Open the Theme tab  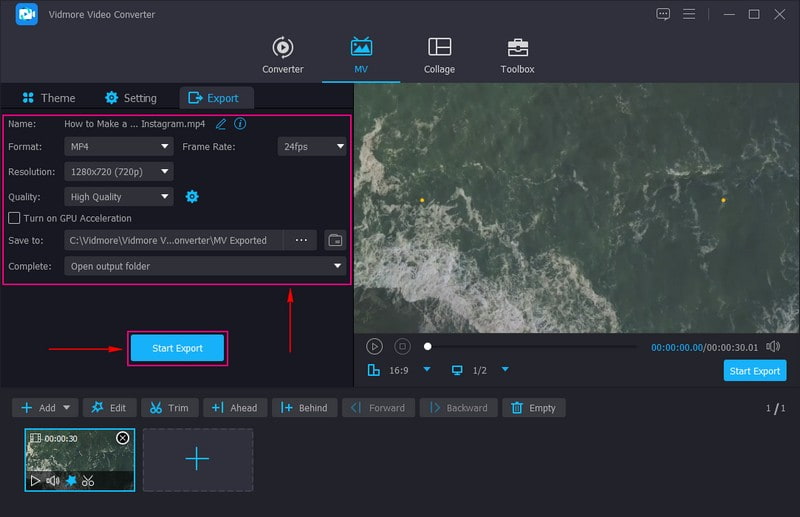pos(47,98)
